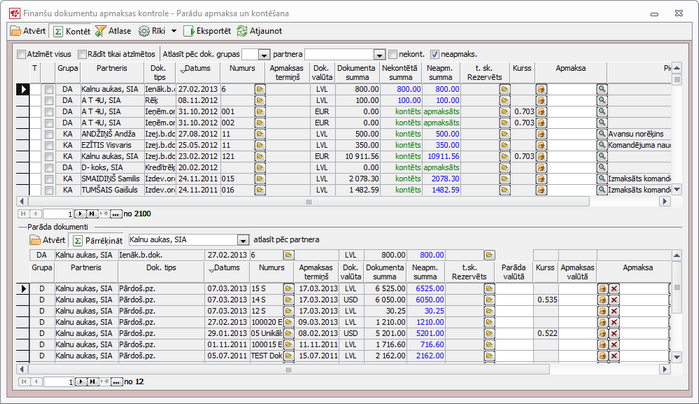Click Pārrēķināt recalculation button
Viewport: 699px width, 404px height.
[98, 240]
